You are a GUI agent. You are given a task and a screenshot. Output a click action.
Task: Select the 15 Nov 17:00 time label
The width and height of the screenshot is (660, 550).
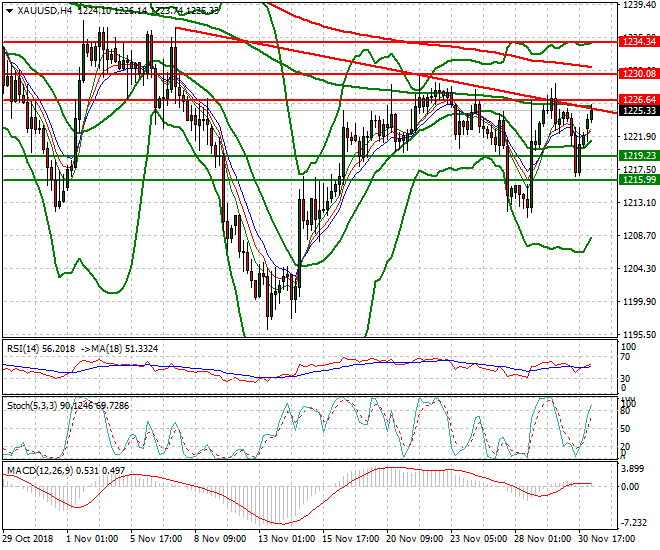point(350,539)
